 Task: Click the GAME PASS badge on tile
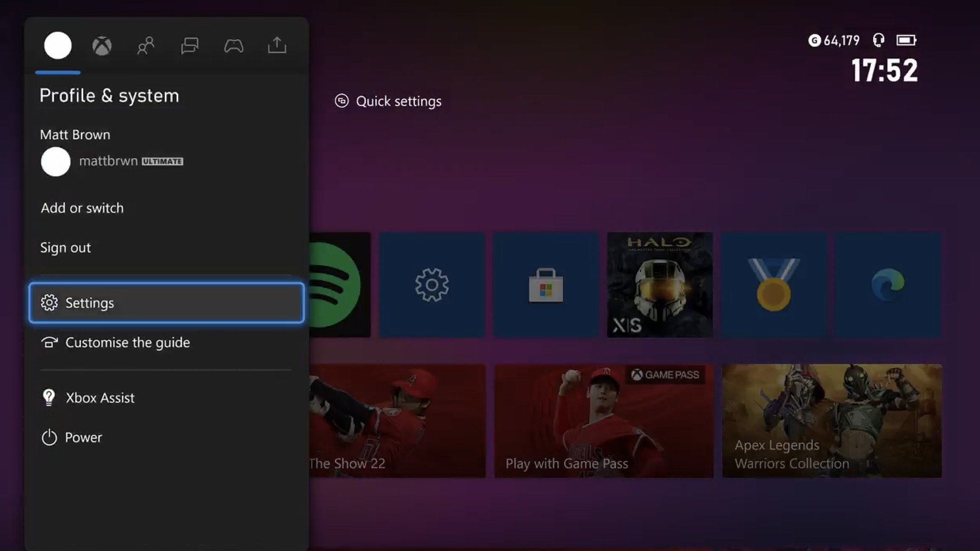pyautogui.click(x=665, y=375)
